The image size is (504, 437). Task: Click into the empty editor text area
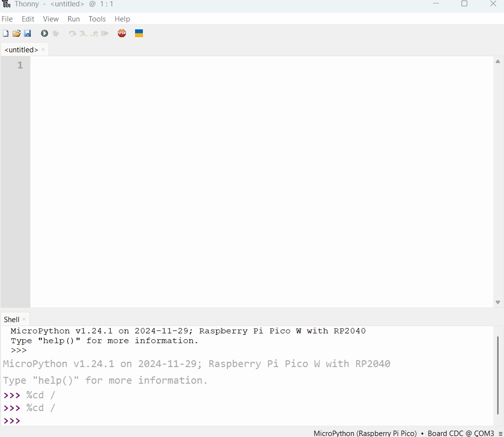[262, 182]
